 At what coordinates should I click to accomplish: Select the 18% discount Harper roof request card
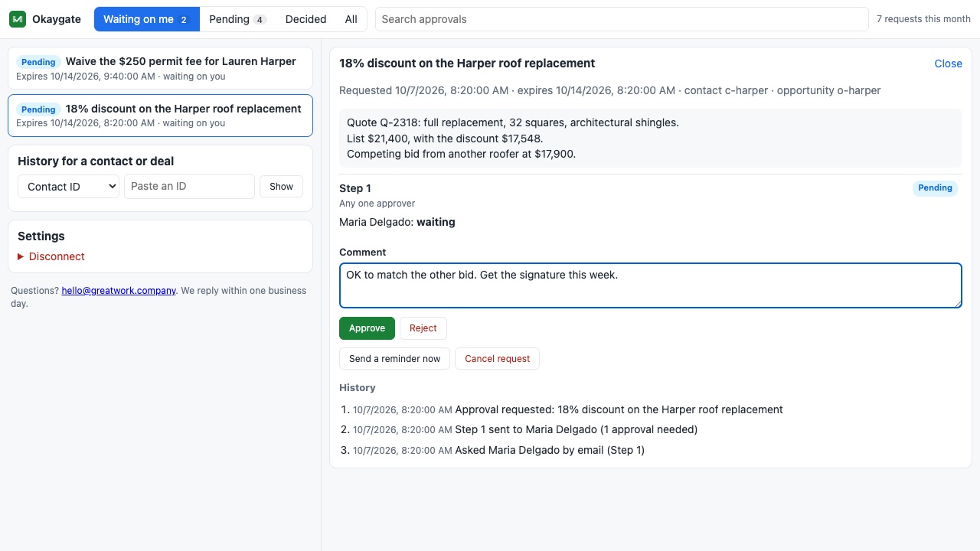(x=160, y=116)
